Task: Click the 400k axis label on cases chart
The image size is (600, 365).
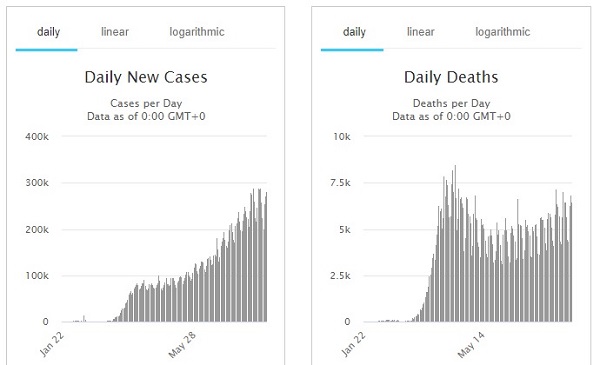Action: click(37, 137)
